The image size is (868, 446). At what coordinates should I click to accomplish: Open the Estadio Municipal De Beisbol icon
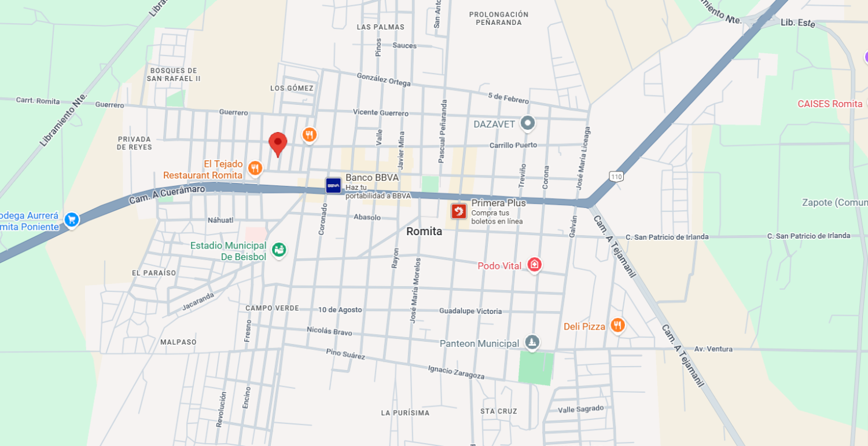tap(279, 250)
